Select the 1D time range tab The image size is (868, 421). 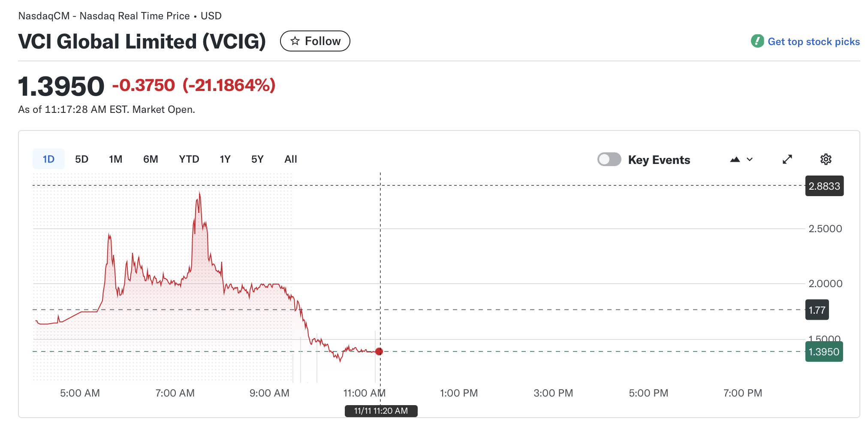(x=48, y=159)
